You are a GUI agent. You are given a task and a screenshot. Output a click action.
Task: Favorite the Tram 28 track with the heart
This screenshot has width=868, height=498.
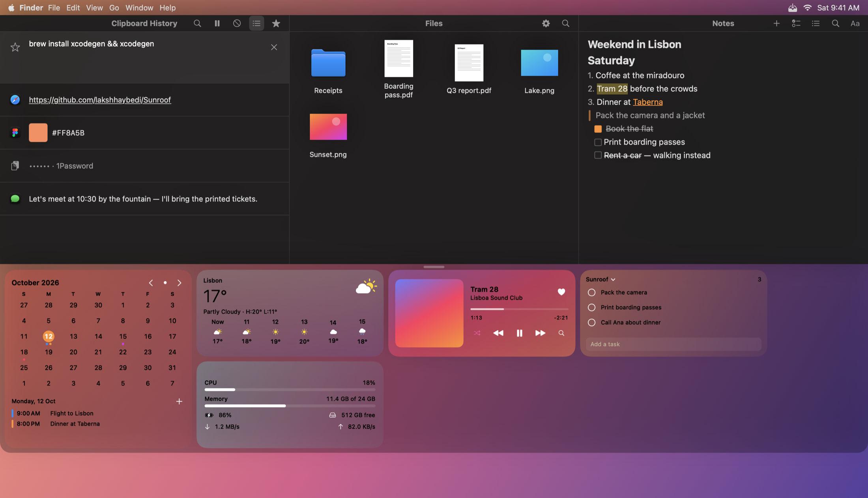pyautogui.click(x=561, y=292)
